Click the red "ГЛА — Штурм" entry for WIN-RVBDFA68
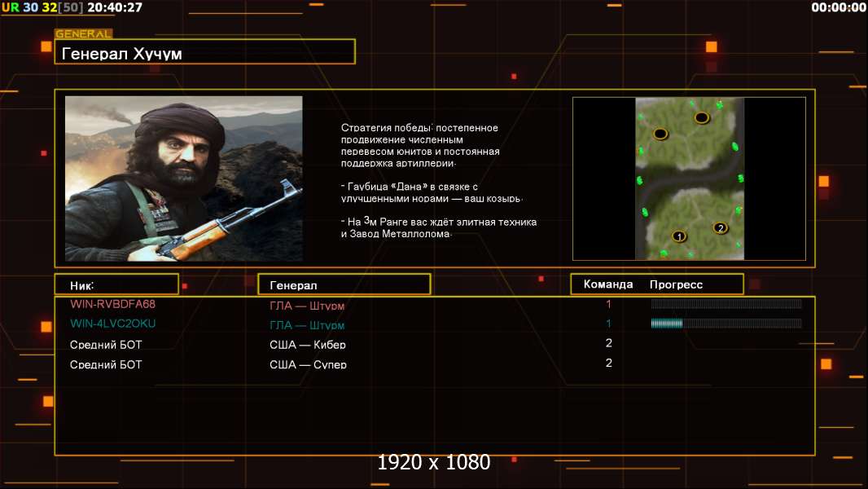Image resolution: width=868 pixels, height=489 pixels. pos(307,305)
